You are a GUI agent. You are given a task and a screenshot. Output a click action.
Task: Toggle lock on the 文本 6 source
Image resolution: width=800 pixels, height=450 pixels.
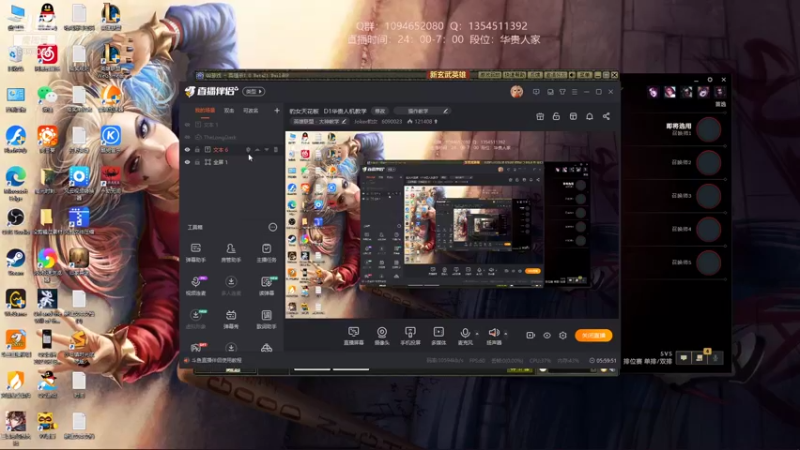coord(197,149)
